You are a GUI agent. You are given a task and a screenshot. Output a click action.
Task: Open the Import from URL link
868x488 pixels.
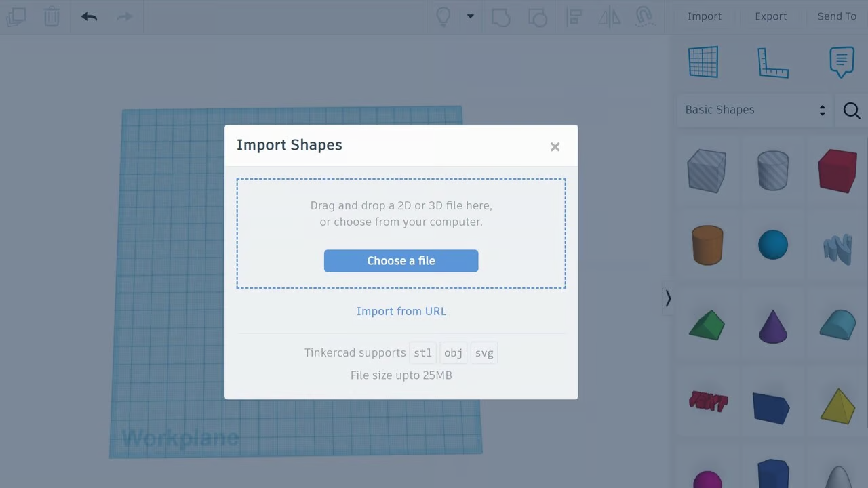pyautogui.click(x=401, y=311)
